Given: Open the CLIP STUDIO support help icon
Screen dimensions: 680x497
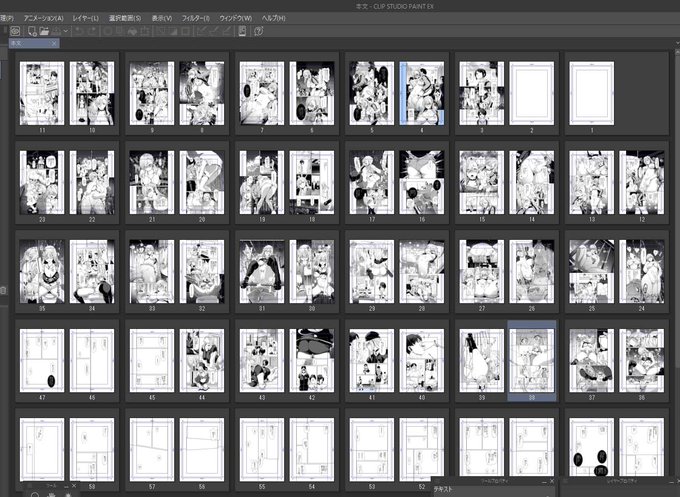Looking at the screenshot, I should pyautogui.click(x=258, y=31).
